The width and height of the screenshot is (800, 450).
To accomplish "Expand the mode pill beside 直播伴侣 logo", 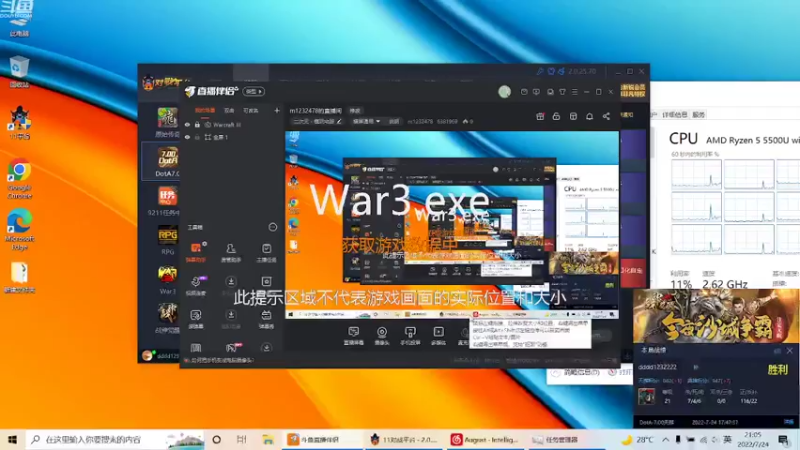I will (254, 92).
